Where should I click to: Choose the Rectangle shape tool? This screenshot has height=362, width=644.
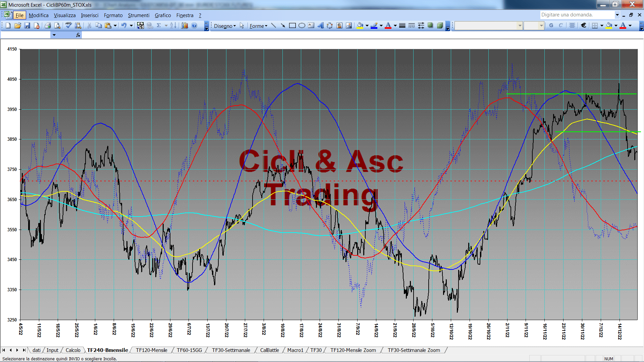(x=292, y=25)
